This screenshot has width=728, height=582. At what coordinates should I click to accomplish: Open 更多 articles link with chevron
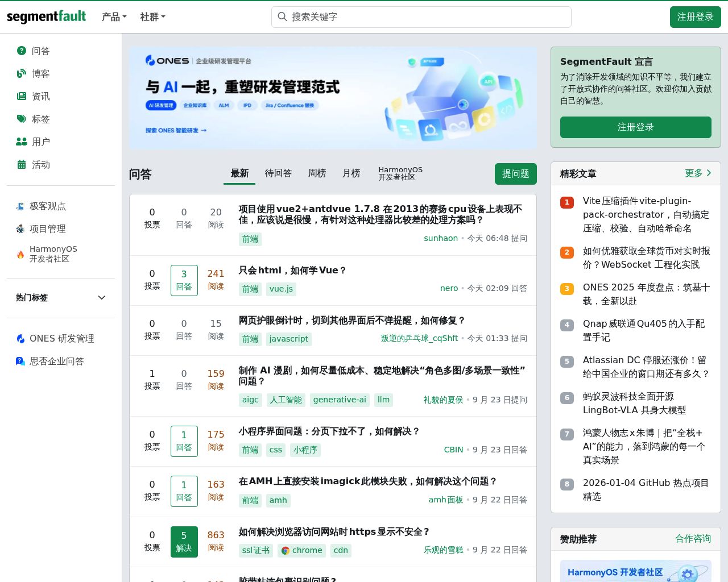tap(698, 173)
